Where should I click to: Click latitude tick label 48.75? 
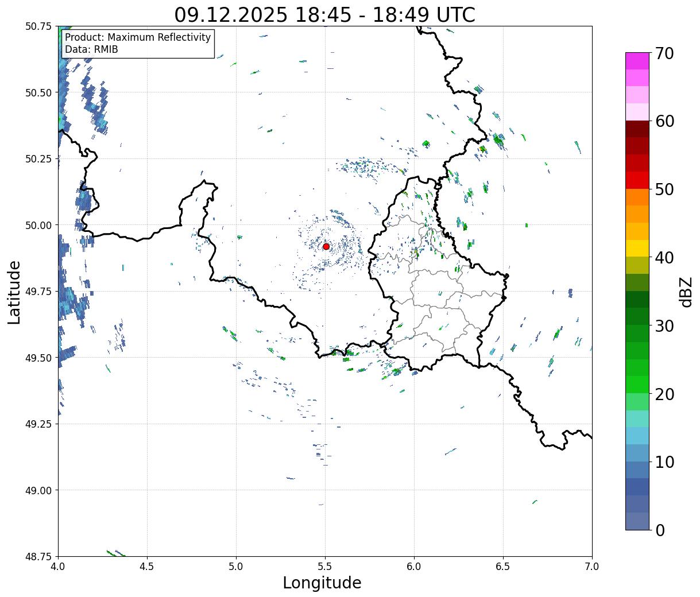[38, 557]
